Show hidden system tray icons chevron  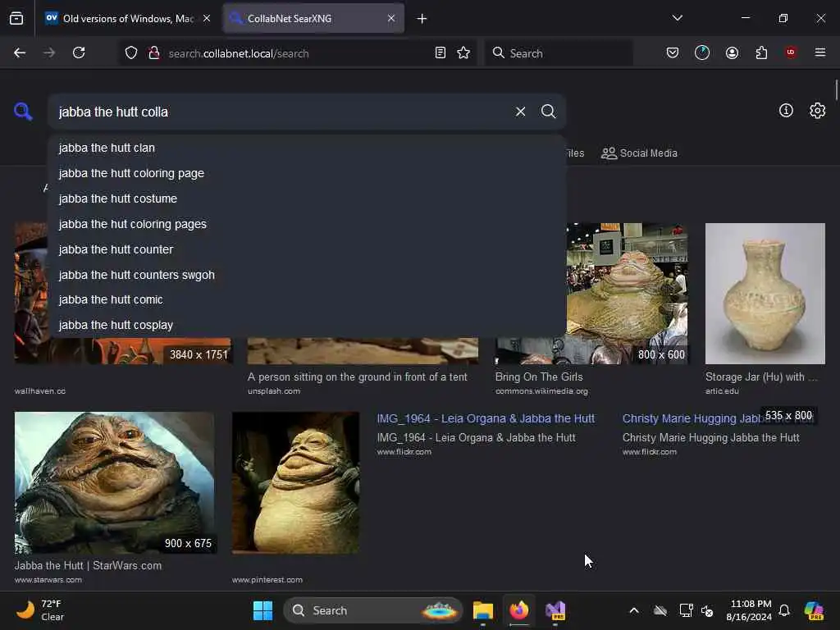point(634,610)
